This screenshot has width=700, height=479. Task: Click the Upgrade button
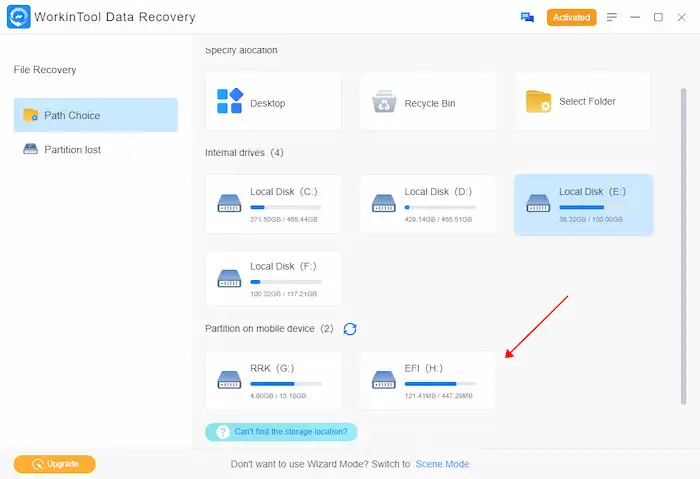[54, 464]
